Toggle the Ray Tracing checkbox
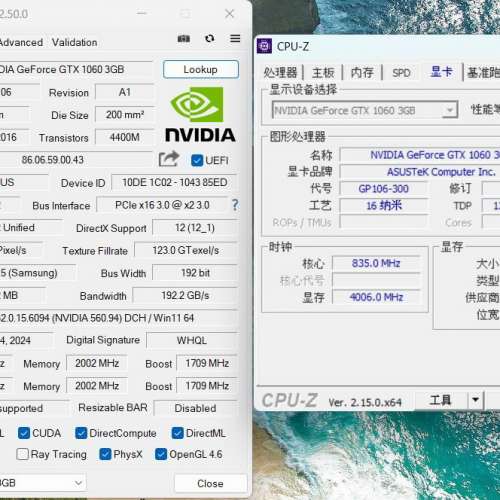The height and width of the screenshot is (500, 500). click(x=22, y=454)
